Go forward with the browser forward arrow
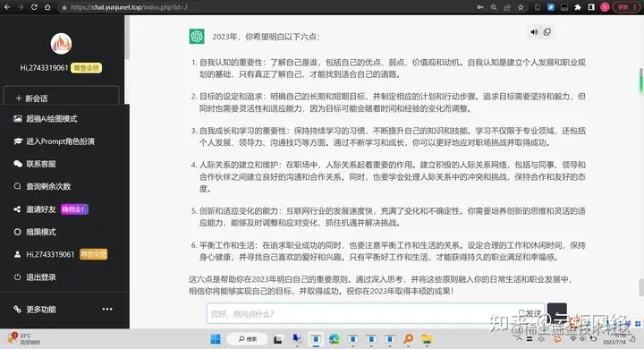The height and width of the screenshot is (349, 644). 21,7
